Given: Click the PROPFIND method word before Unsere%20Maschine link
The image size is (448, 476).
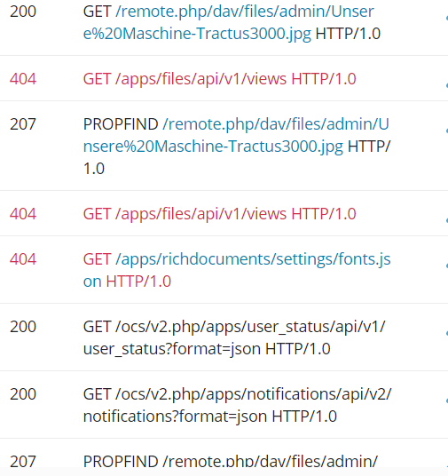Looking at the screenshot, I should pos(121,124).
